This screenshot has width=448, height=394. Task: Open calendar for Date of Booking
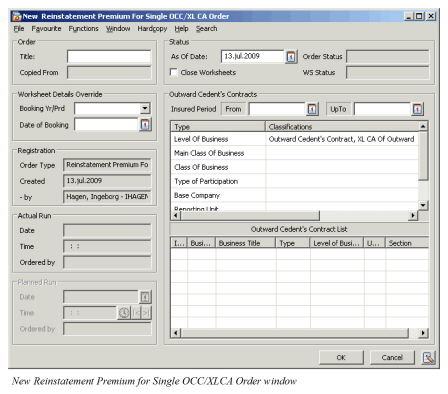pyautogui.click(x=145, y=125)
